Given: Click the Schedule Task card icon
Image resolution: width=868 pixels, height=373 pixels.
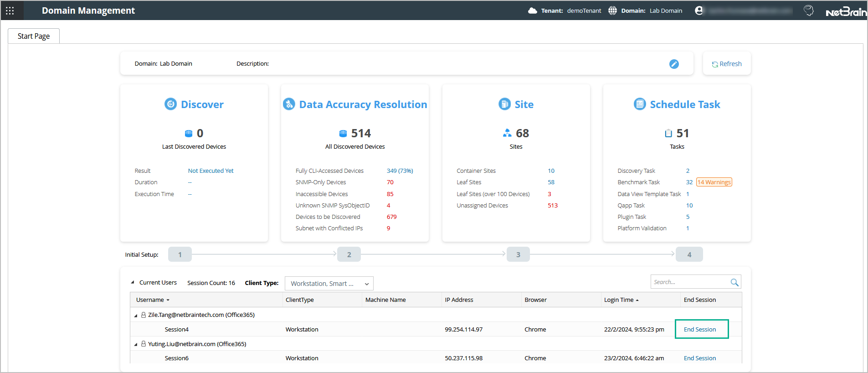Looking at the screenshot, I should pyautogui.click(x=640, y=104).
